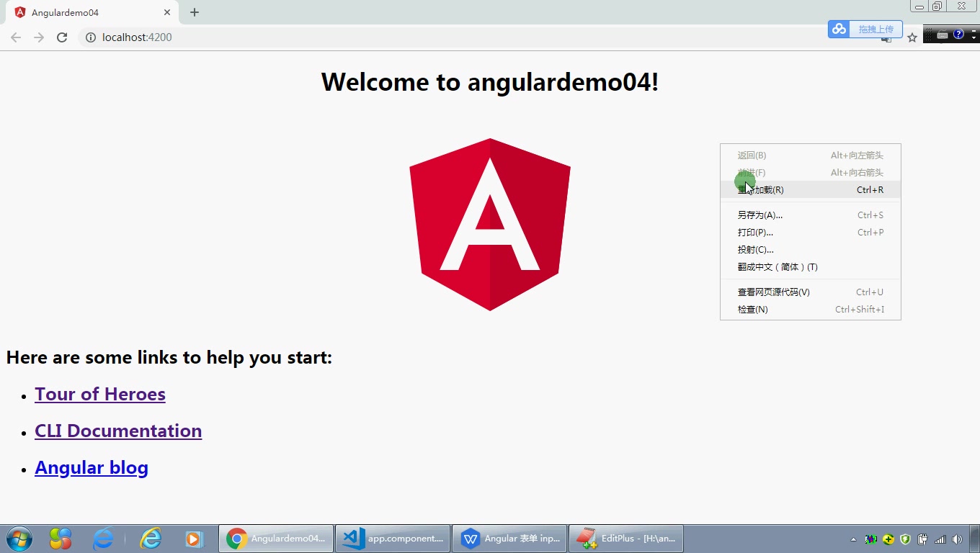Expand hidden system tray icons arrow

[854, 539]
